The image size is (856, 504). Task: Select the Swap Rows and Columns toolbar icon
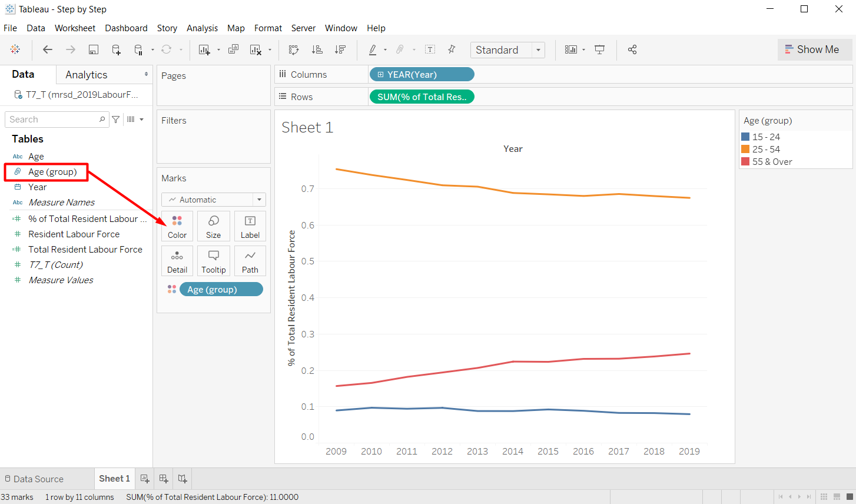294,49
